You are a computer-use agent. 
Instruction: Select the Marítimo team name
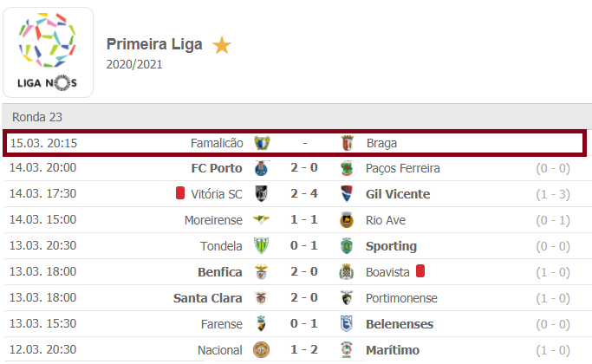pyautogui.click(x=393, y=350)
